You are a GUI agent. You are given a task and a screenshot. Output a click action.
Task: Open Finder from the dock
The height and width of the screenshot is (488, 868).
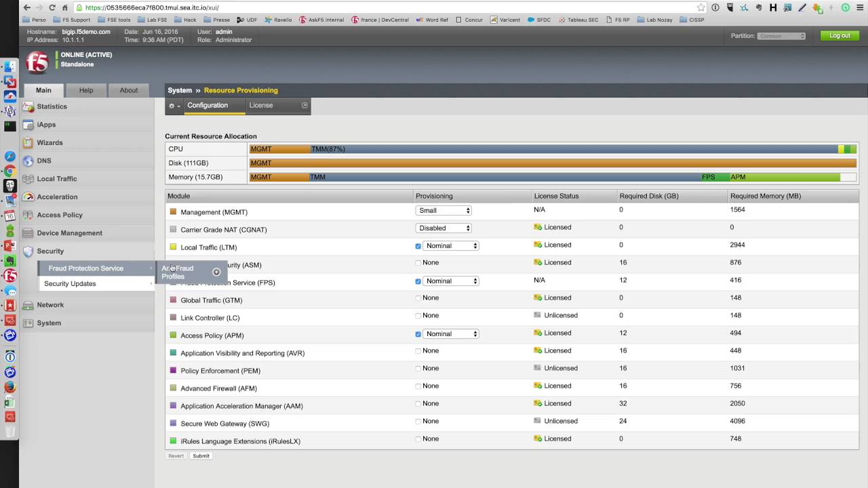tap(10, 66)
